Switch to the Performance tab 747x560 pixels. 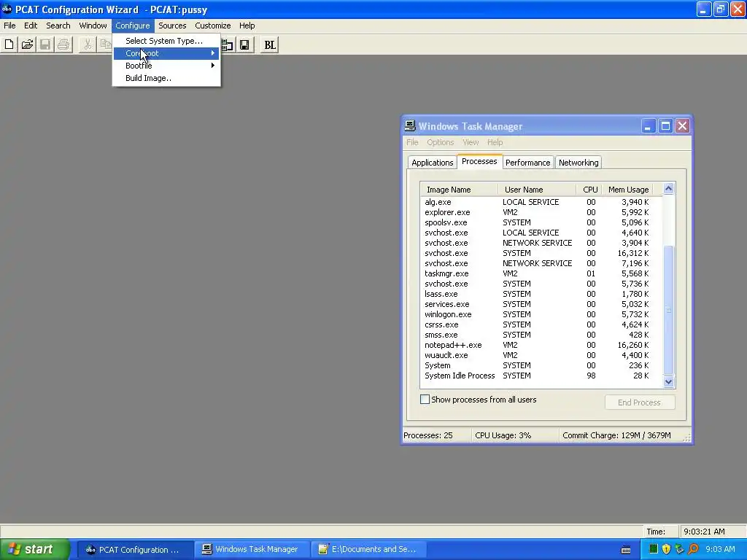[528, 163]
